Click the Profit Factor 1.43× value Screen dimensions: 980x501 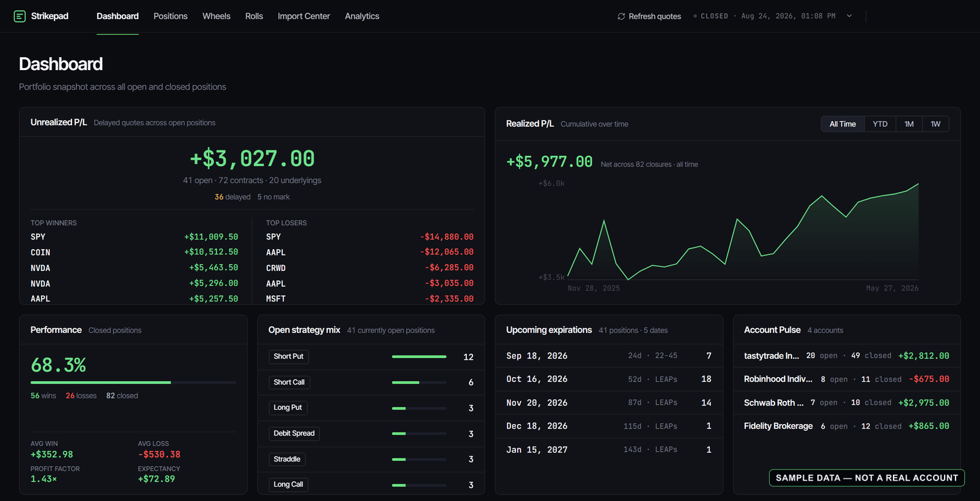pos(44,479)
